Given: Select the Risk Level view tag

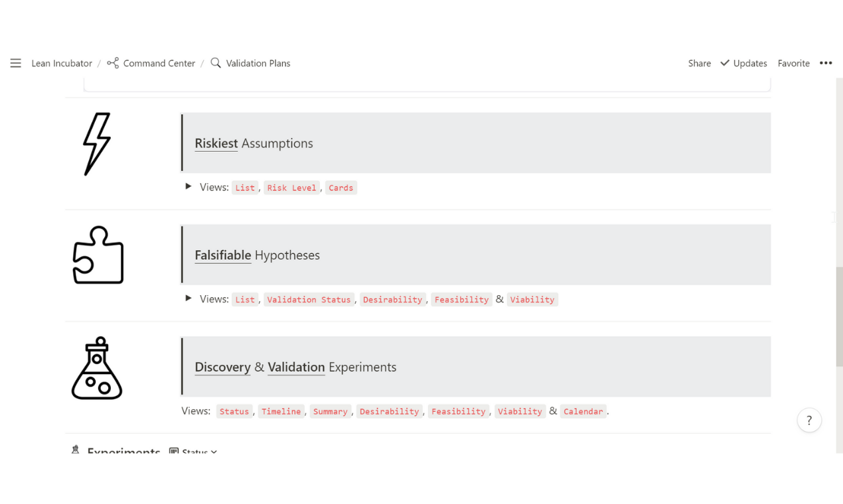Looking at the screenshot, I should (291, 188).
